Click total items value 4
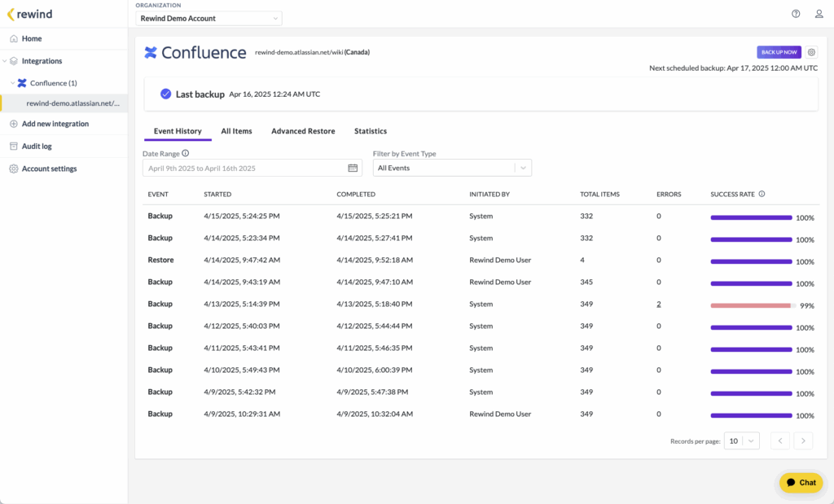The width and height of the screenshot is (834, 504). click(x=582, y=260)
